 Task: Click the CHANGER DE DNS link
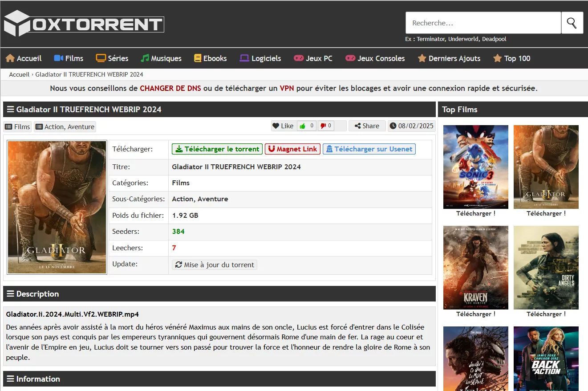170,88
